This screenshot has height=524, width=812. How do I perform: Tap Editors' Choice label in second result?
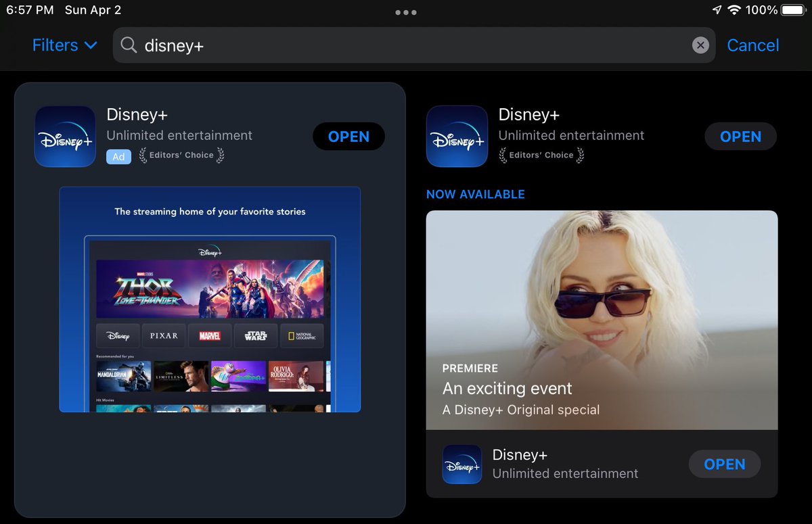coord(541,156)
